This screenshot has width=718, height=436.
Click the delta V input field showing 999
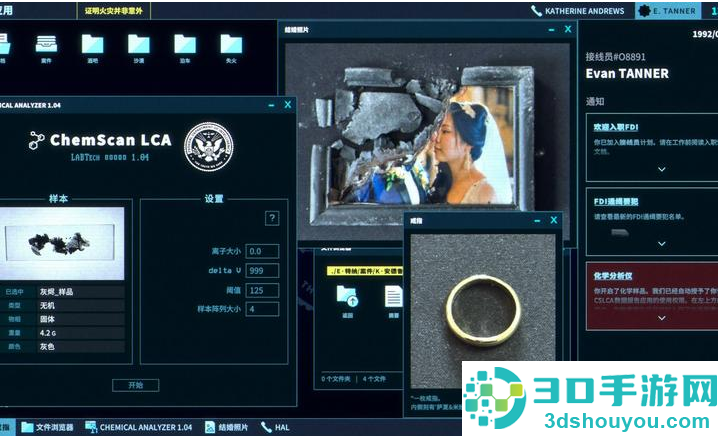[262, 270]
